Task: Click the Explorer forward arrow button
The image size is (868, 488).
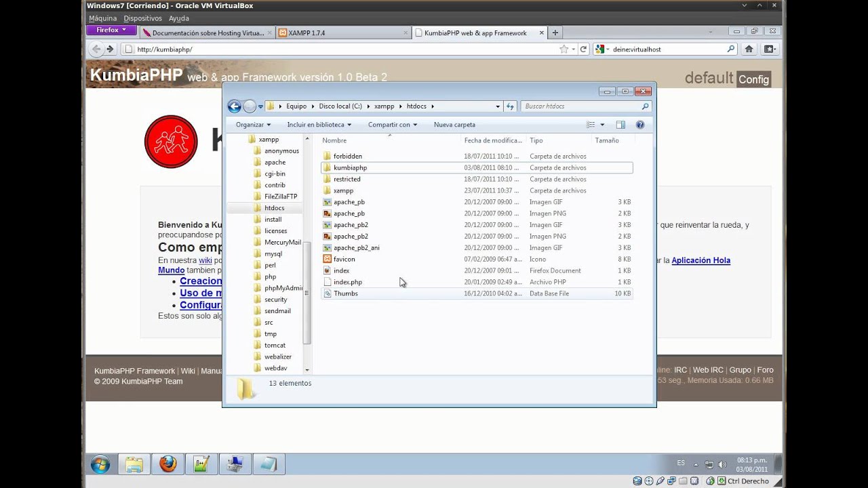Action: pyautogui.click(x=250, y=106)
